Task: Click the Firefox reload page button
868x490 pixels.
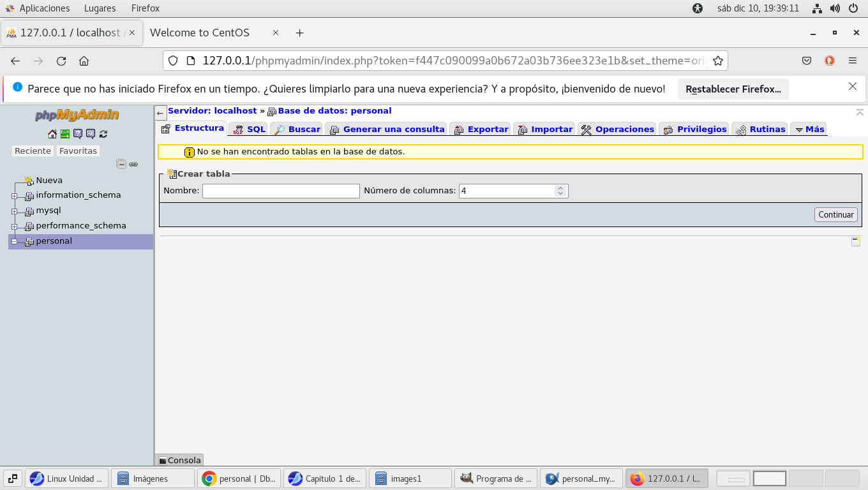Action: (x=61, y=61)
